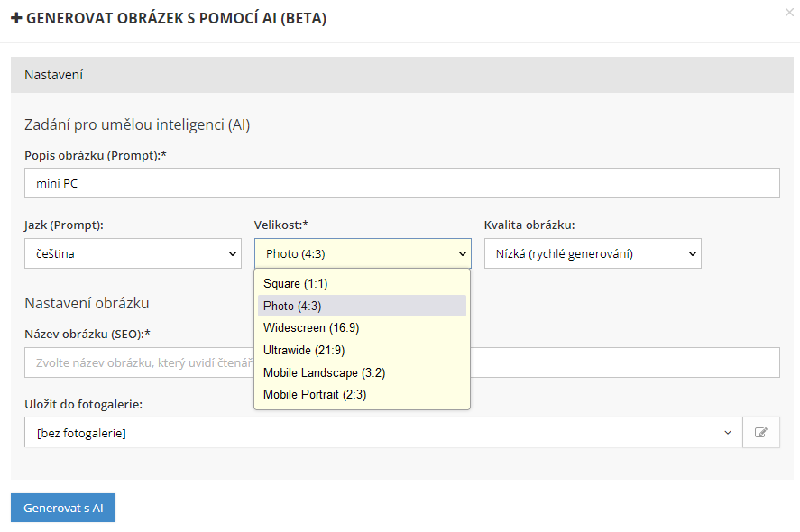Open the Kvalita obrázku quality dropdown
The width and height of the screenshot is (800, 532).
[x=592, y=253]
